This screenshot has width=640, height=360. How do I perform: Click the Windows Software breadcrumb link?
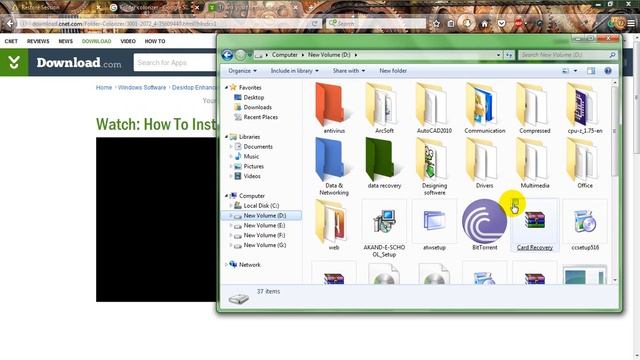tap(142, 87)
